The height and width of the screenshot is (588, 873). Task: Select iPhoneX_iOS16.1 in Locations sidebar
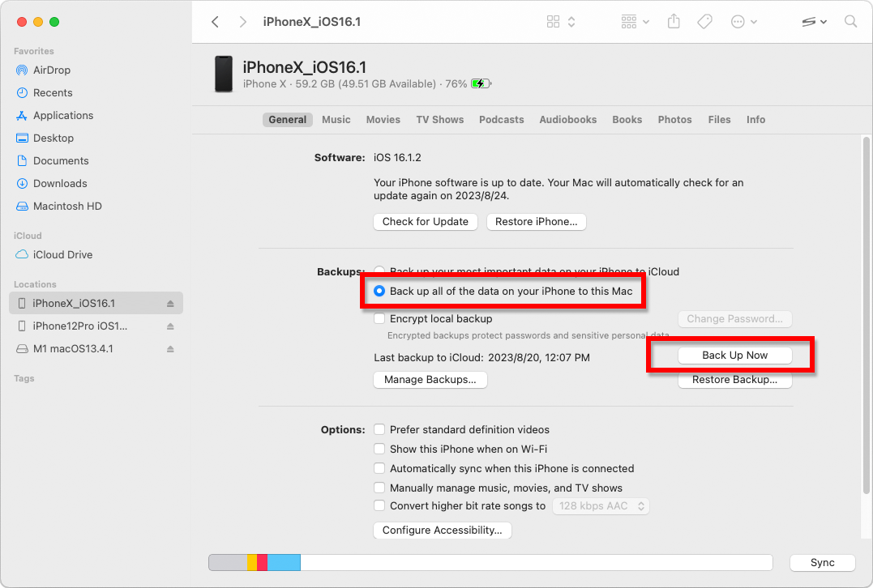click(x=96, y=303)
